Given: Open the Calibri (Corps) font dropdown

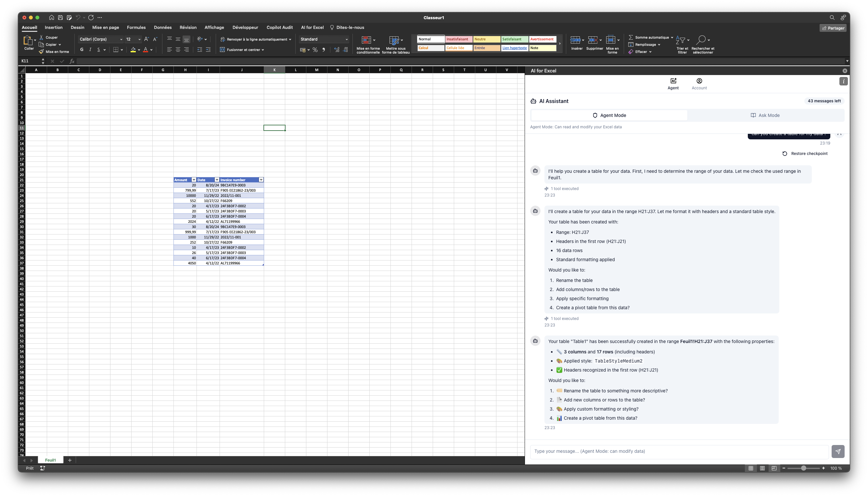Looking at the screenshot, I should click(101, 39).
